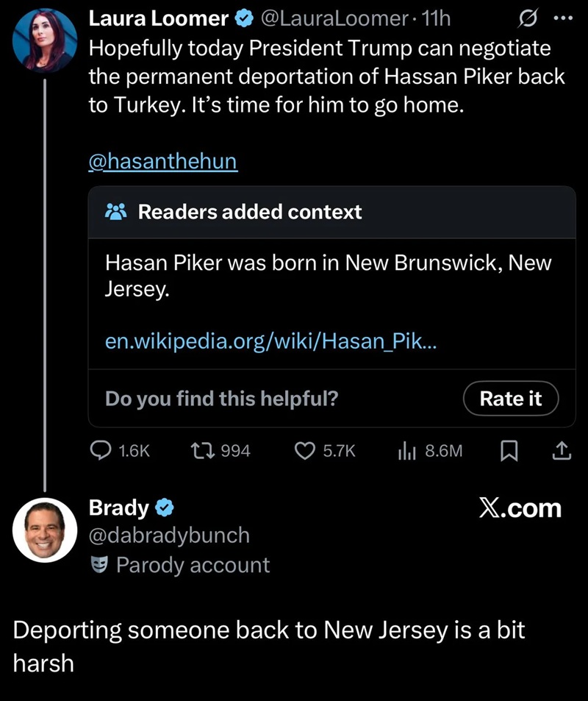This screenshot has height=701, width=588.
Task: Share the tweet via upload icon
Action: click(x=560, y=451)
